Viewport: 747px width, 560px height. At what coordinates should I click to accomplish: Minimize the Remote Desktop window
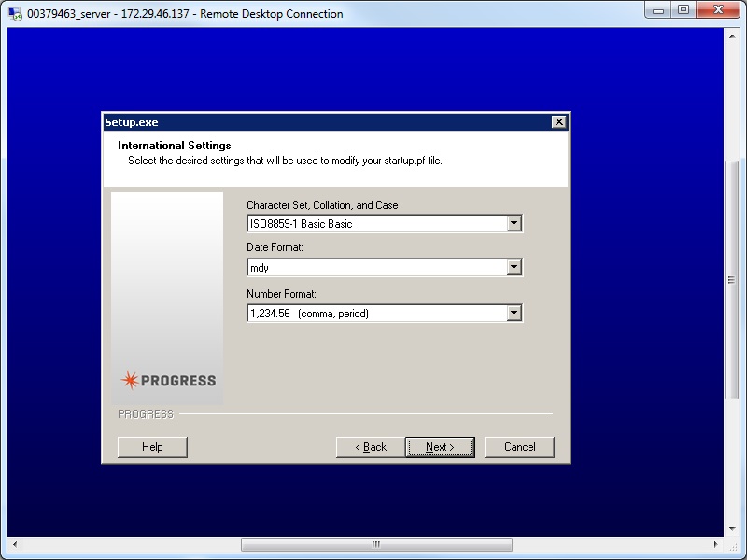[x=658, y=10]
